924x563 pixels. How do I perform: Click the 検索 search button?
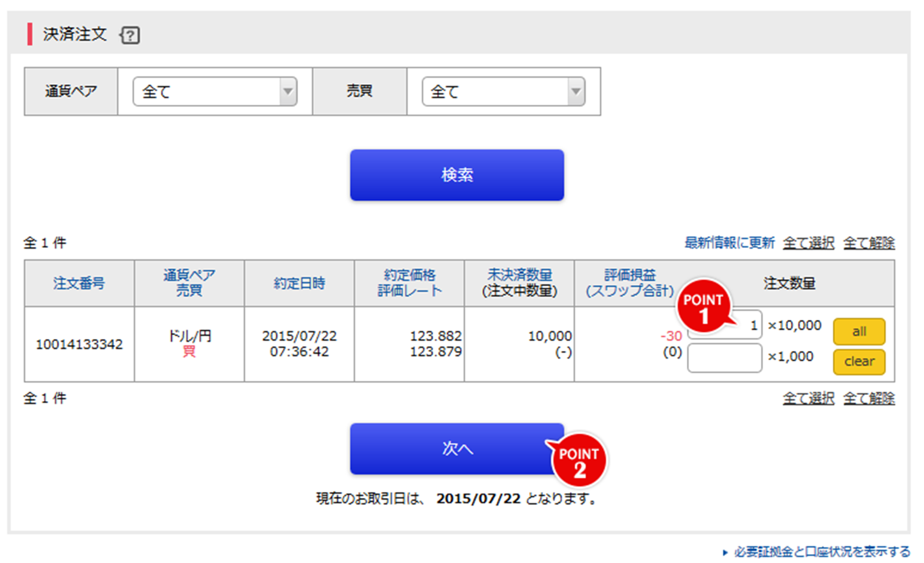pos(456,175)
